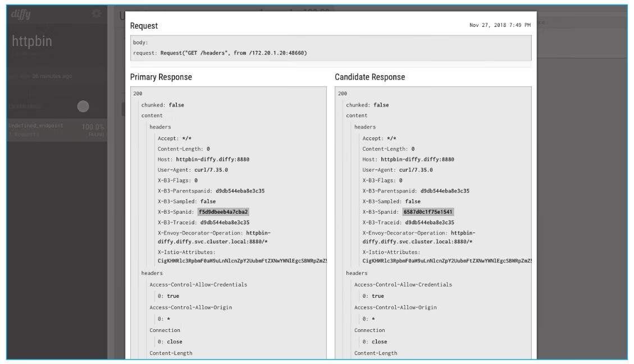Click X-B3-Sampled: false in Primary Response
The height and width of the screenshot is (364, 634).
coord(187,201)
